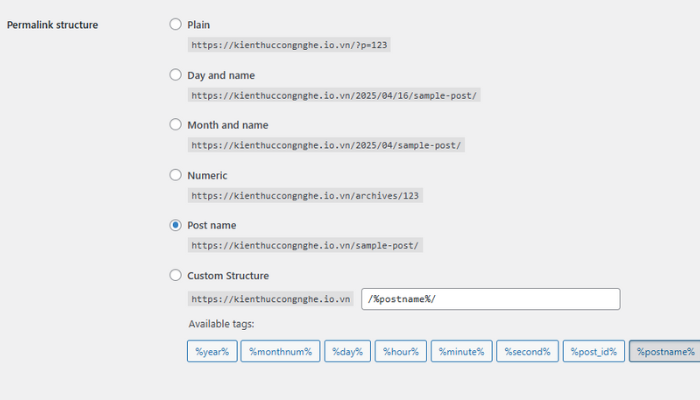Click the archives/123 sample URL
This screenshot has height=400, width=700.
tap(305, 195)
